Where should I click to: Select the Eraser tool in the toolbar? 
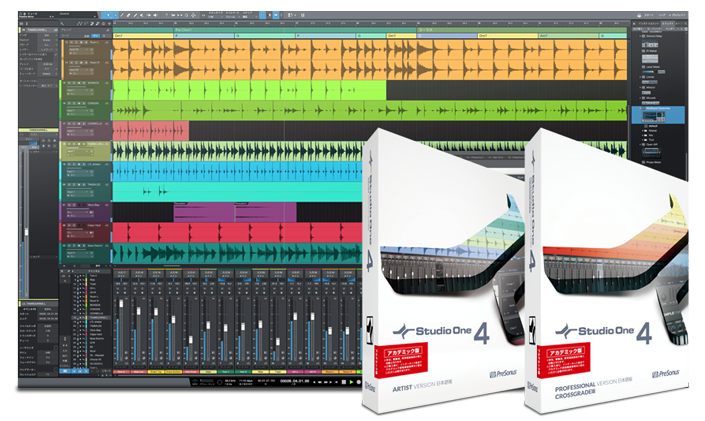coord(128,15)
